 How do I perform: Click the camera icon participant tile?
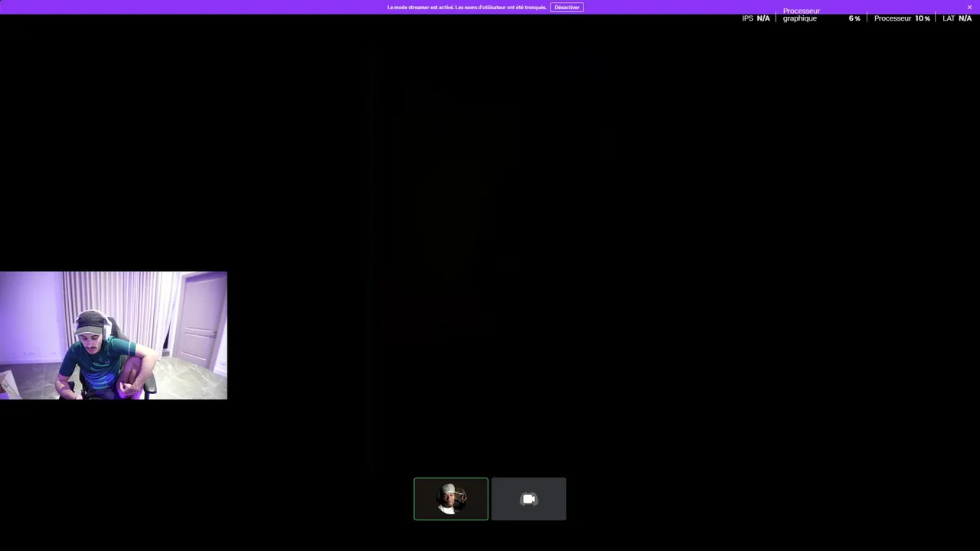click(x=529, y=499)
